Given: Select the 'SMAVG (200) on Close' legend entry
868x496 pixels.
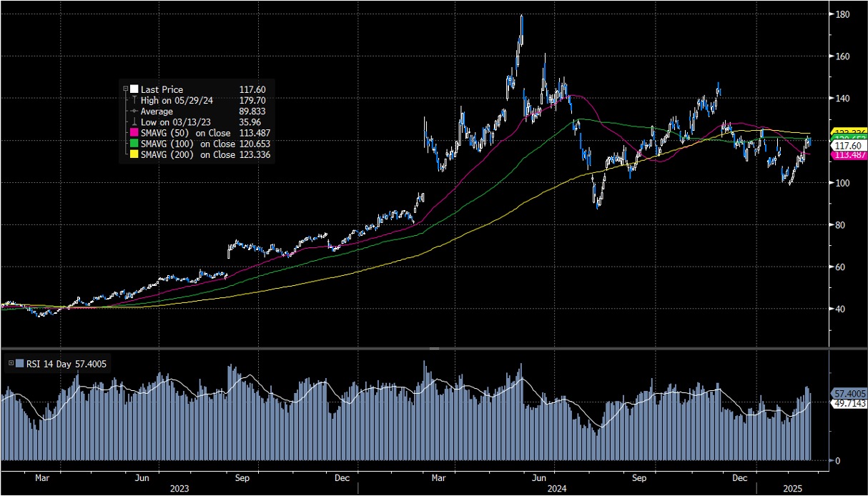Looking at the screenshot, I should (188, 154).
